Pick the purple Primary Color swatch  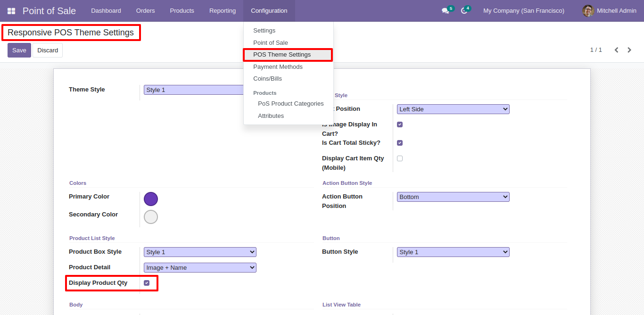(x=151, y=199)
